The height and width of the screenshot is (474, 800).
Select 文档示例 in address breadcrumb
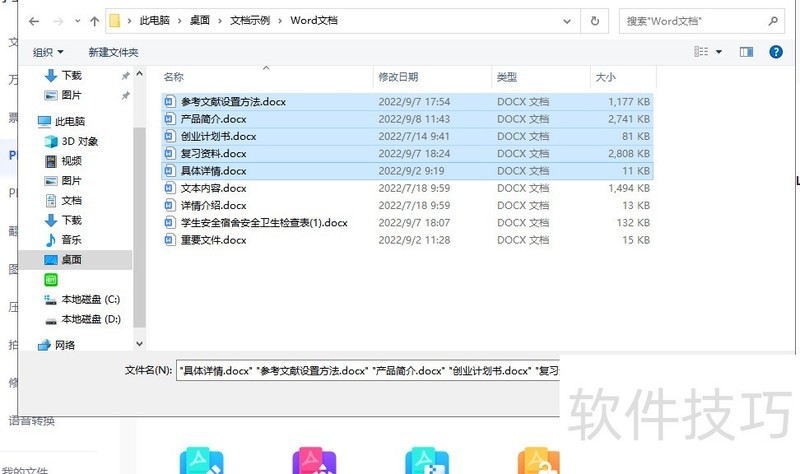pos(249,20)
